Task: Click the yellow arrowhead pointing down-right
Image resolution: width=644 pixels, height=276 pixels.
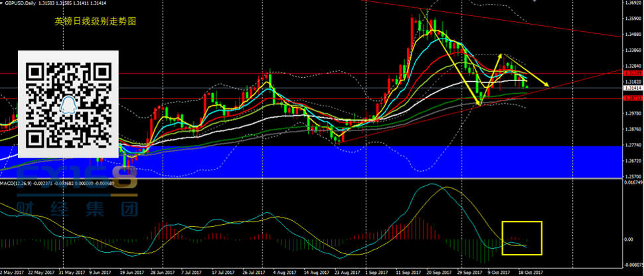Action: coord(546,84)
